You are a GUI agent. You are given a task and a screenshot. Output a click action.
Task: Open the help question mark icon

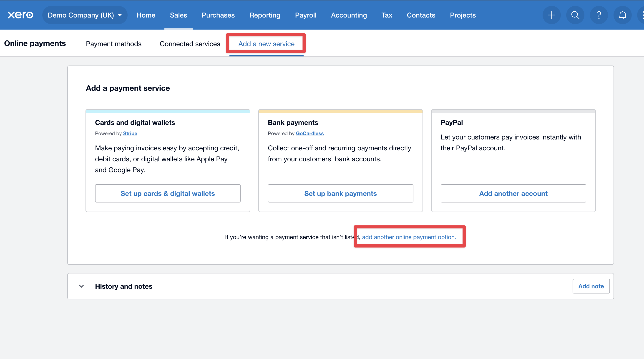point(599,15)
